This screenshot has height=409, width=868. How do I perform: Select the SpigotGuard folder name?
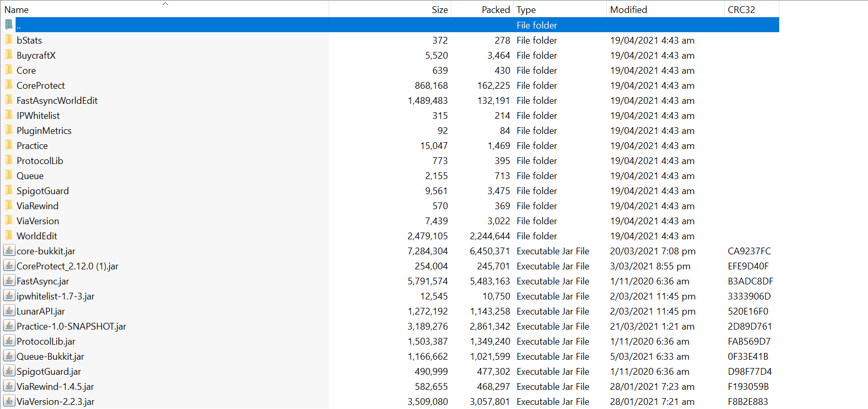click(43, 191)
